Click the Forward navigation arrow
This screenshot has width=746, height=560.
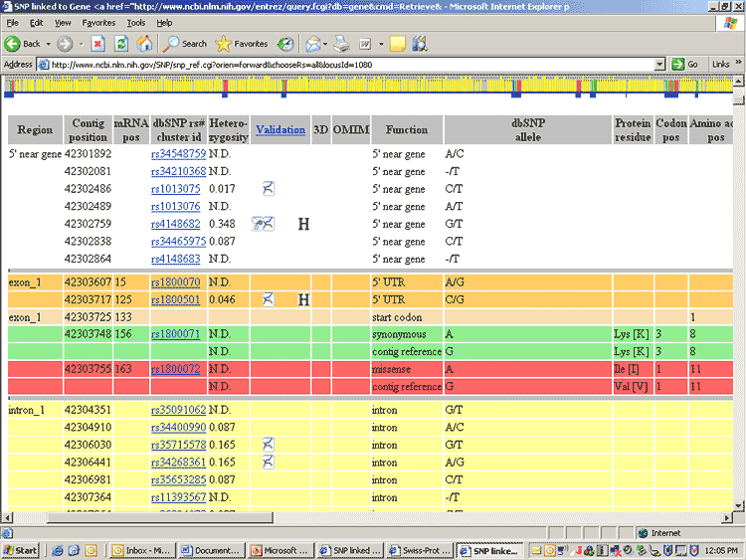coord(65,44)
